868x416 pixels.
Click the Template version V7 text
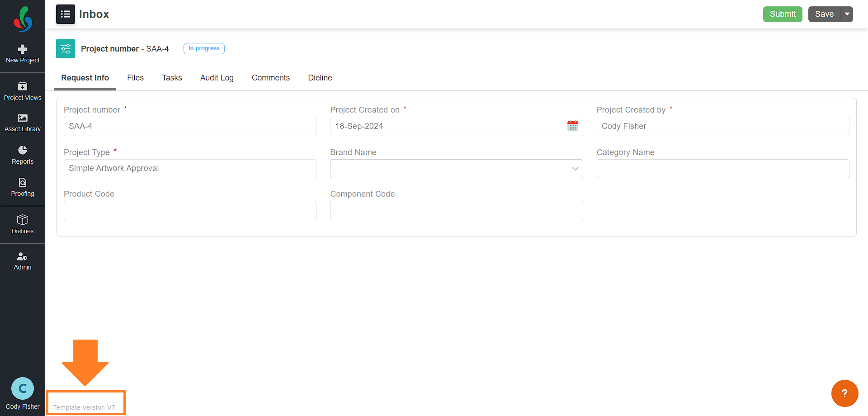(x=84, y=407)
